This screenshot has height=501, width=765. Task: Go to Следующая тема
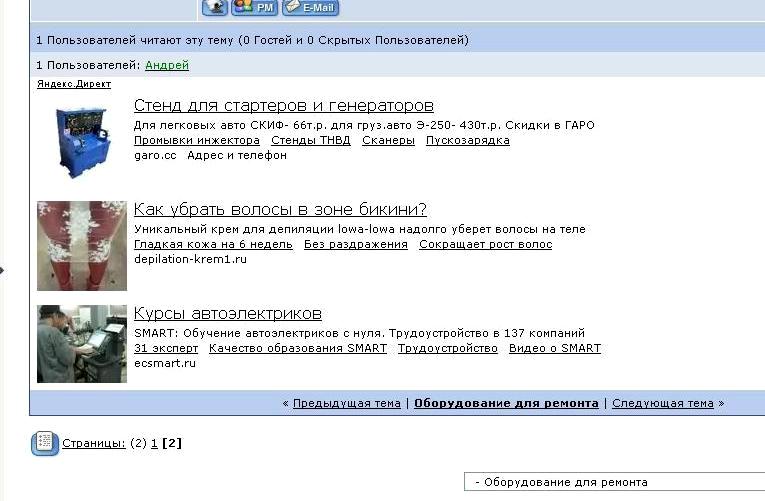[x=663, y=403]
